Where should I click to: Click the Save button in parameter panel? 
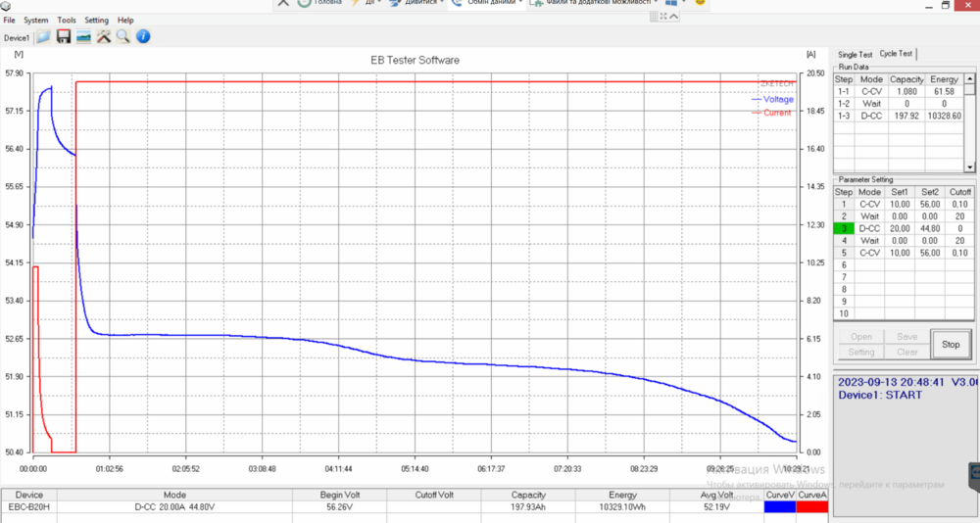coord(906,337)
